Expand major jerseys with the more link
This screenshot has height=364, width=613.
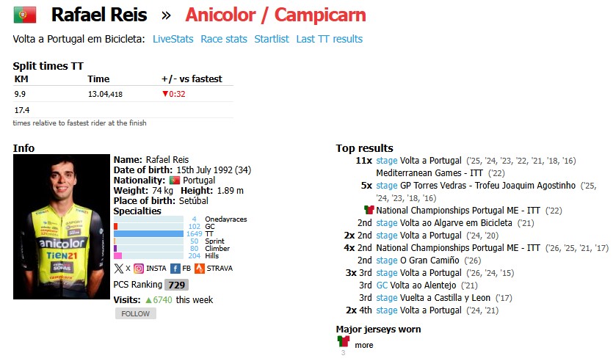(363, 345)
